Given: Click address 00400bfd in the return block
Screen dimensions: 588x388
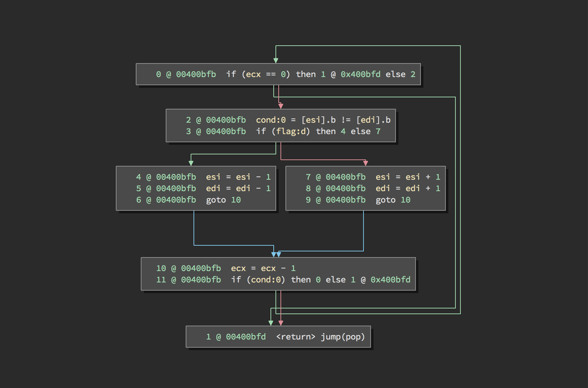Looking at the screenshot, I should 246,337.
